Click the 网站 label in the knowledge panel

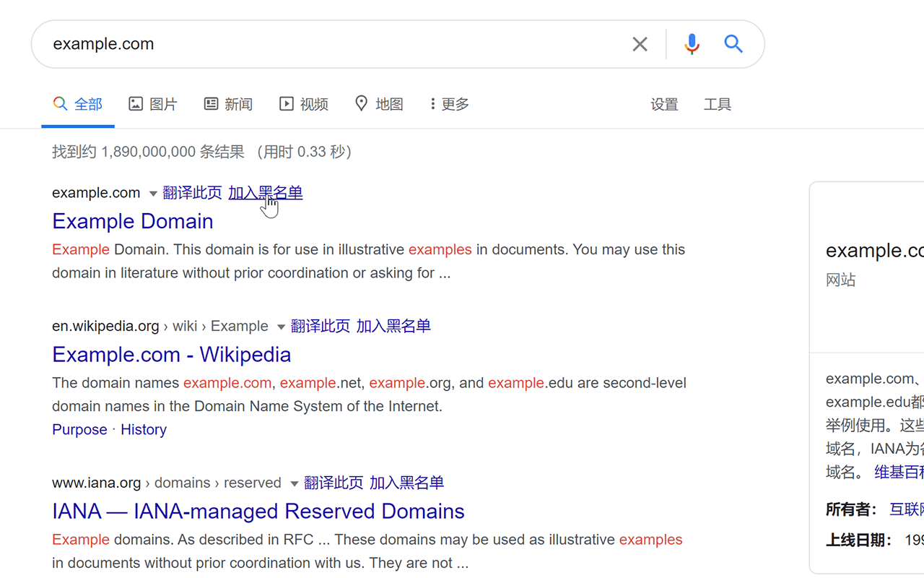click(841, 280)
